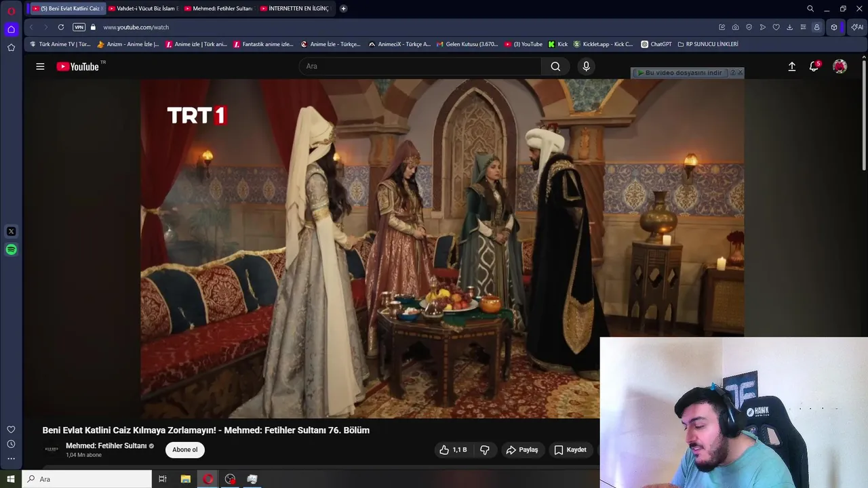The width and height of the screenshot is (868, 488).
Task: Open Opera Easy Setup sliders icon
Action: click(804, 27)
